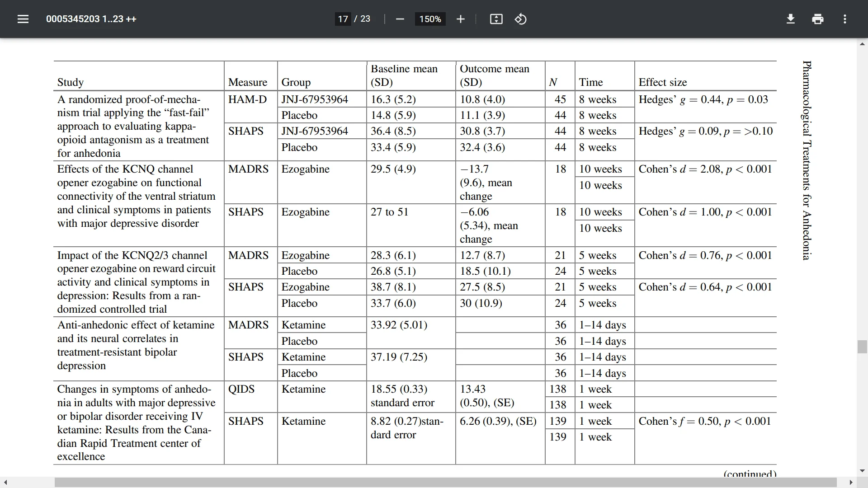Screen dimensions: 868x488
Task: Click the 'HAM-D' measure cell
Action: coord(248,99)
